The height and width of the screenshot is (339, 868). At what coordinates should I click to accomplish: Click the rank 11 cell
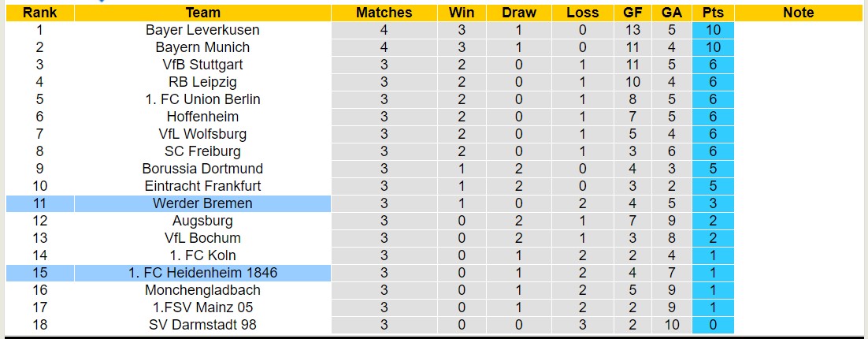(39, 203)
